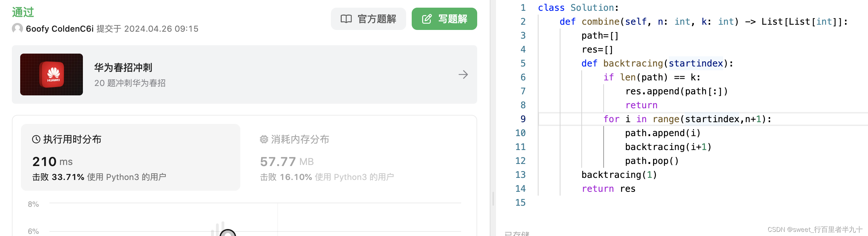
Task: Click the 华为春招冲刺 card title
Action: coord(124,68)
